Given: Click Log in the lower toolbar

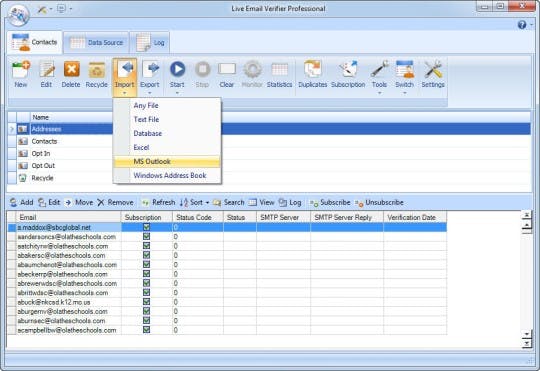Looking at the screenshot, I should point(290,203).
